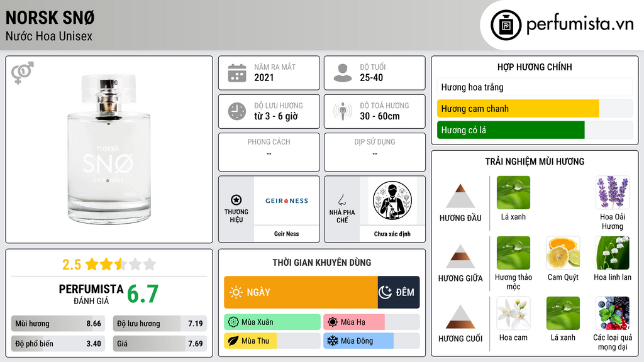Click the Giá 7.69 rating bar

click(160, 344)
